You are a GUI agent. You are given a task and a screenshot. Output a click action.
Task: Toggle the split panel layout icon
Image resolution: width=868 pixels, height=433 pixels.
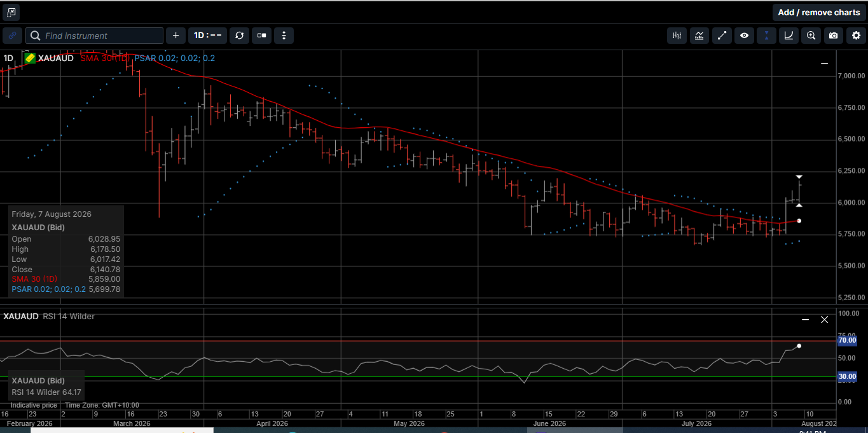[261, 36]
